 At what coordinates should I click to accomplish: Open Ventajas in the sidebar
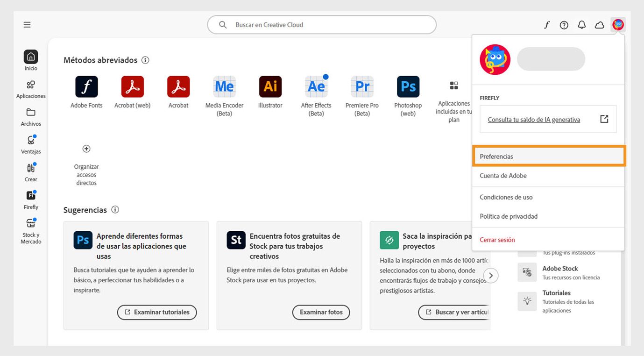[31, 145]
